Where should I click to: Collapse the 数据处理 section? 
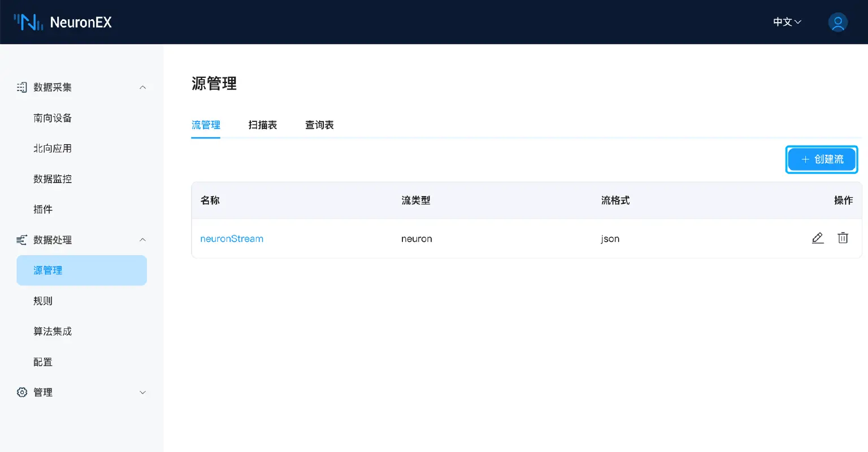142,240
